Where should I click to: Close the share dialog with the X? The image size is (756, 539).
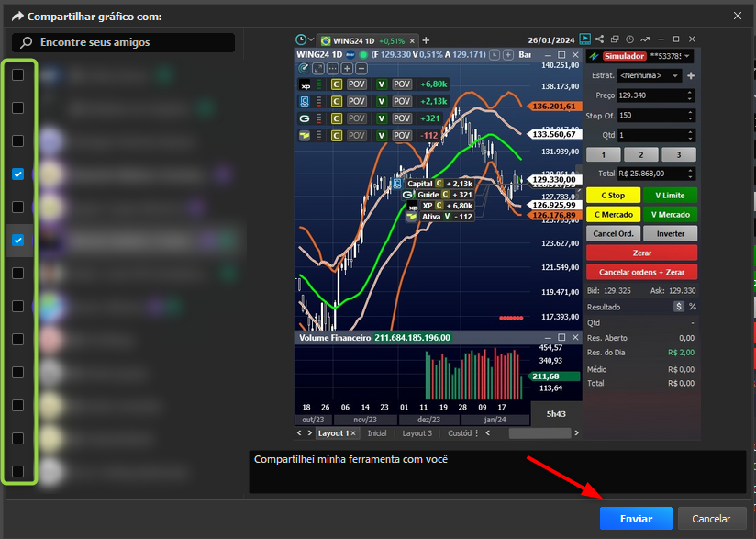738,16
